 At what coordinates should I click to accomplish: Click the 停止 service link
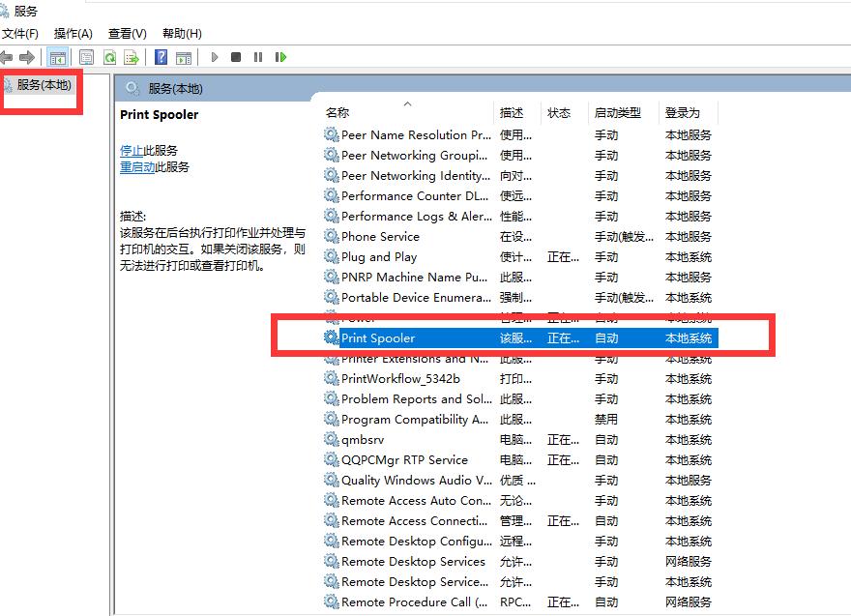[x=134, y=150]
